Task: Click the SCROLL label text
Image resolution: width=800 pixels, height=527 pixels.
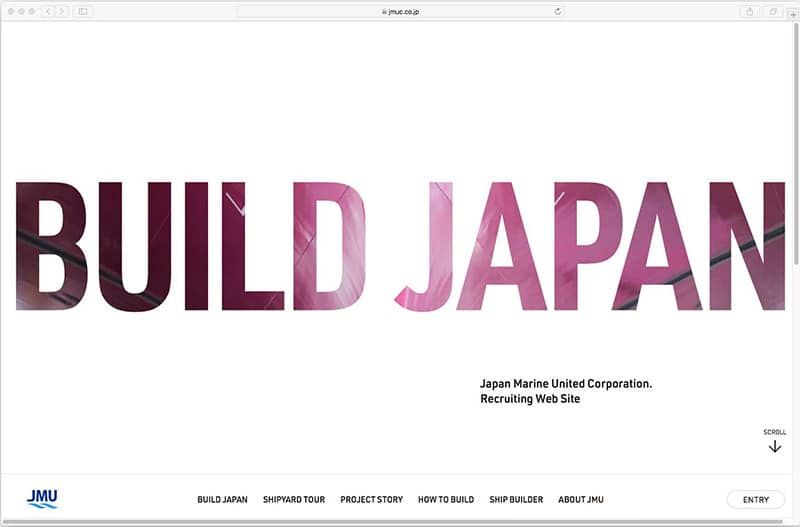Action: pos(774,432)
